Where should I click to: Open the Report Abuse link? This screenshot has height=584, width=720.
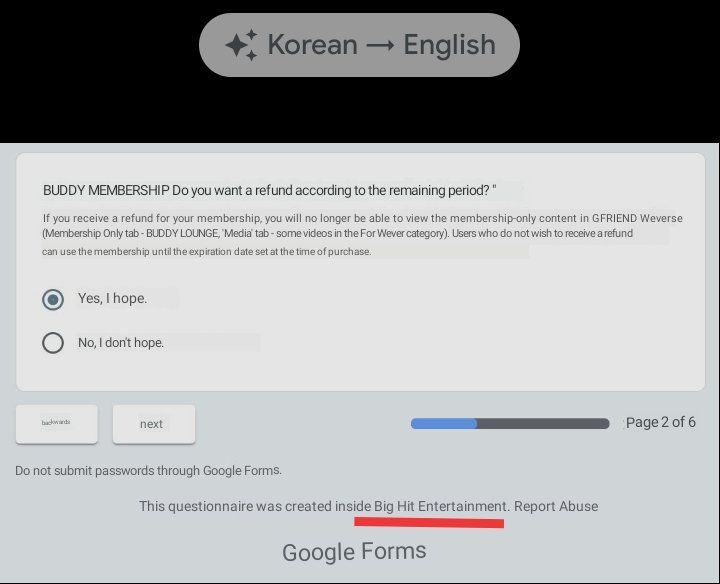tap(556, 506)
